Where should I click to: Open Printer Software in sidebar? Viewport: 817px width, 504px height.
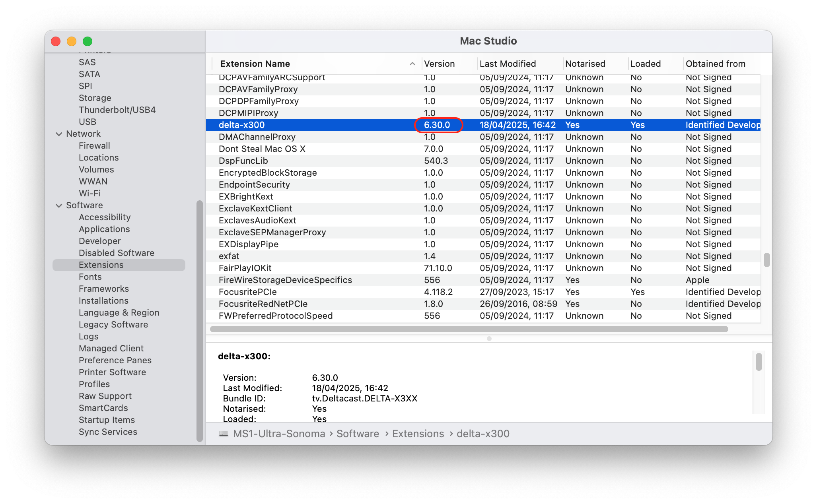(113, 372)
